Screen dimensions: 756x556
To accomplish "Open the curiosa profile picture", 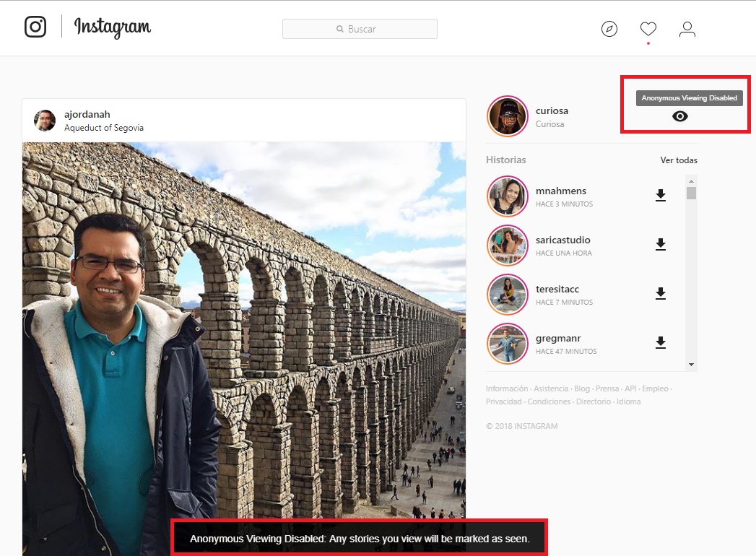I will [x=508, y=116].
